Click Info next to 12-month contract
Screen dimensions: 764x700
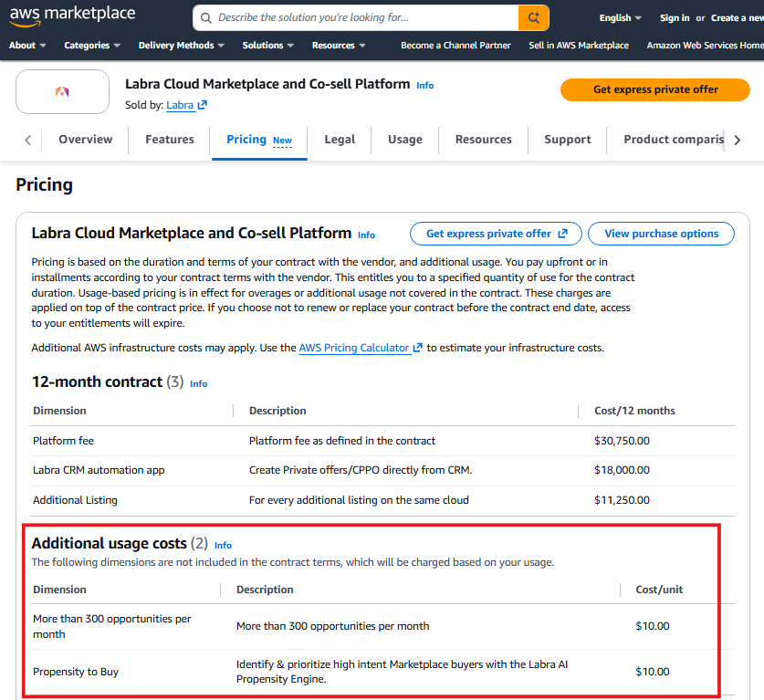(199, 384)
